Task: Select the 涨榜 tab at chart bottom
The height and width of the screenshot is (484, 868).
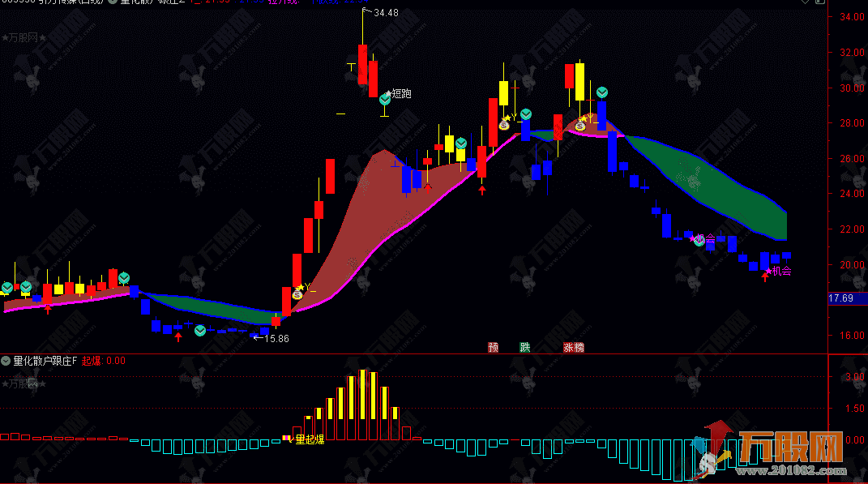Action: (x=574, y=347)
